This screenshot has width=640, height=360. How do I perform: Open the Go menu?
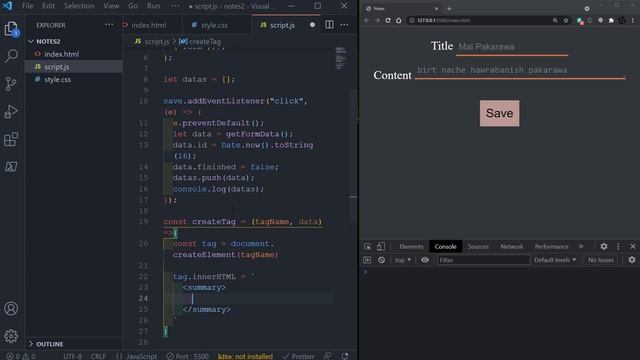[133, 6]
